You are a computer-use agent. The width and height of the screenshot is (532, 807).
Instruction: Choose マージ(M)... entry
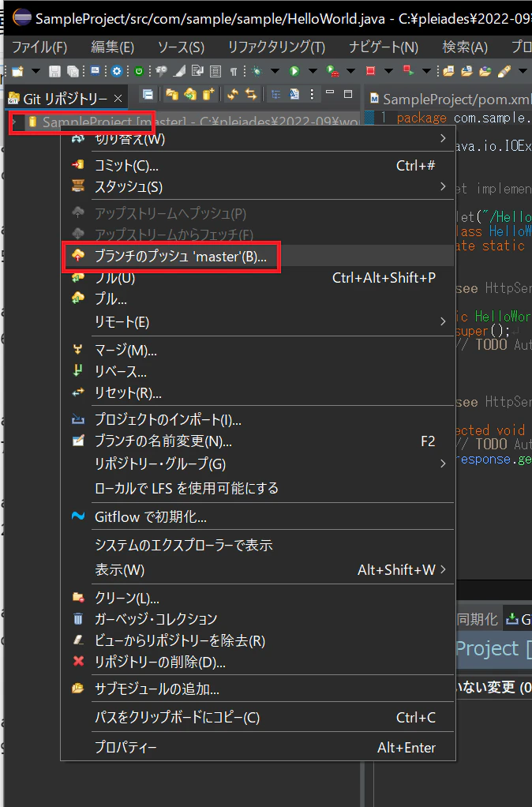(x=258, y=351)
